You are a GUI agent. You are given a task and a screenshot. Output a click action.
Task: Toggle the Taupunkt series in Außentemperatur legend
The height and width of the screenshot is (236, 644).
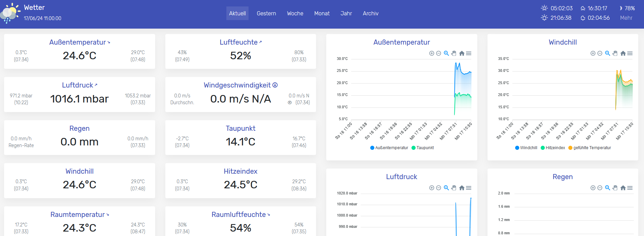pos(422,148)
